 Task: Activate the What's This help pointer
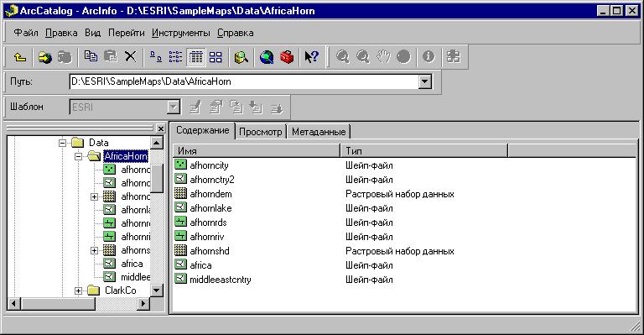click(312, 57)
